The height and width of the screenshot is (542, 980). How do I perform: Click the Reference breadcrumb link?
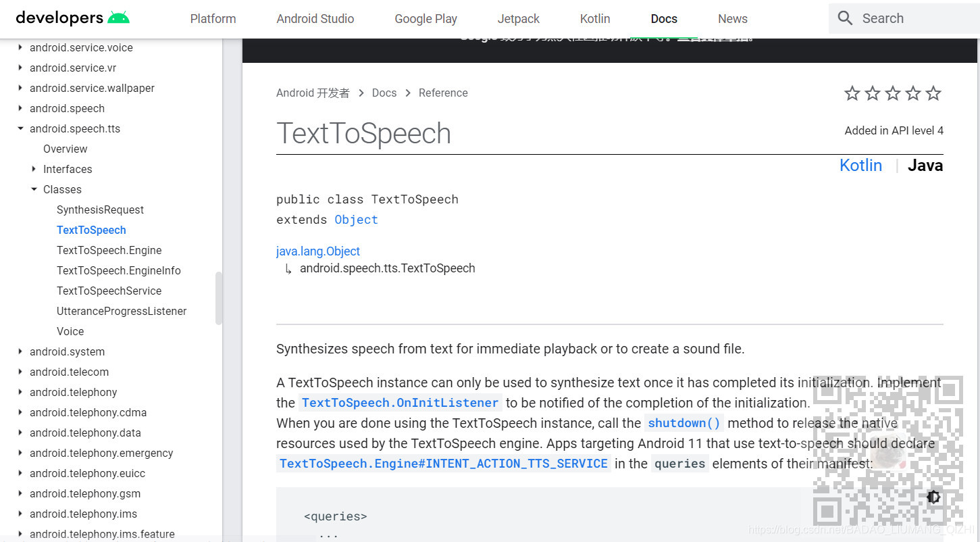(x=443, y=93)
